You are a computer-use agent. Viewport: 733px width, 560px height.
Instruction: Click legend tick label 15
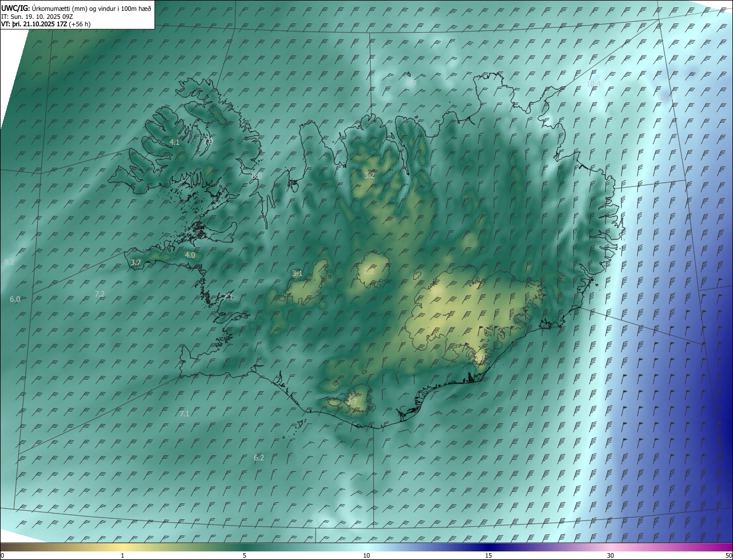coord(488,555)
